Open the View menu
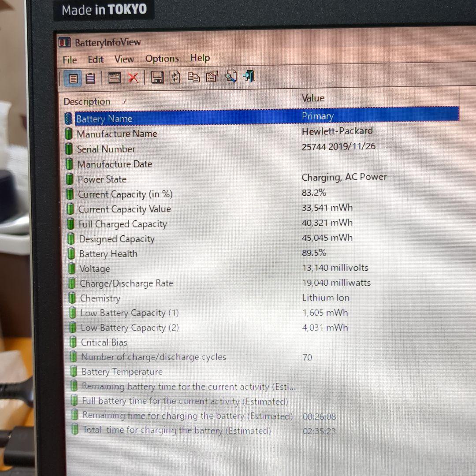This screenshot has width=476, height=476. click(124, 59)
